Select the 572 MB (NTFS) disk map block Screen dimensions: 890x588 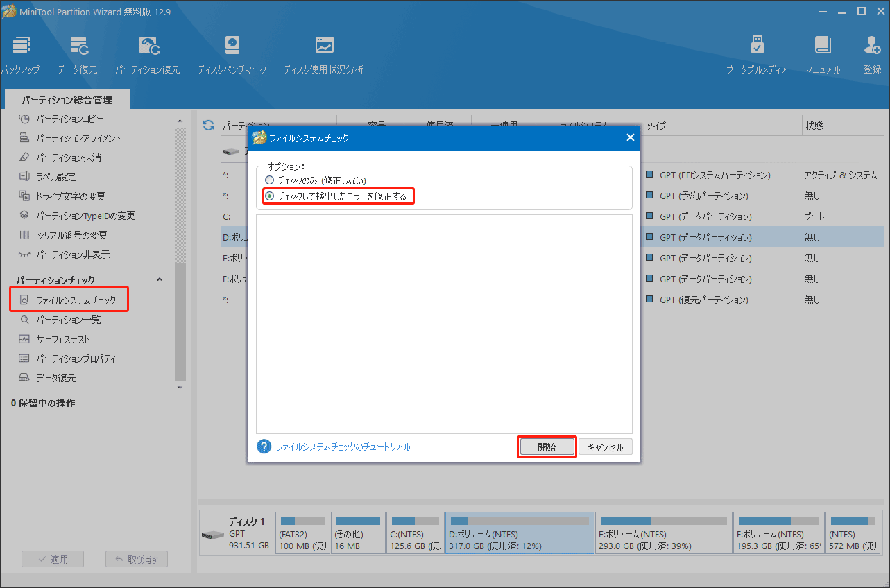853,533
